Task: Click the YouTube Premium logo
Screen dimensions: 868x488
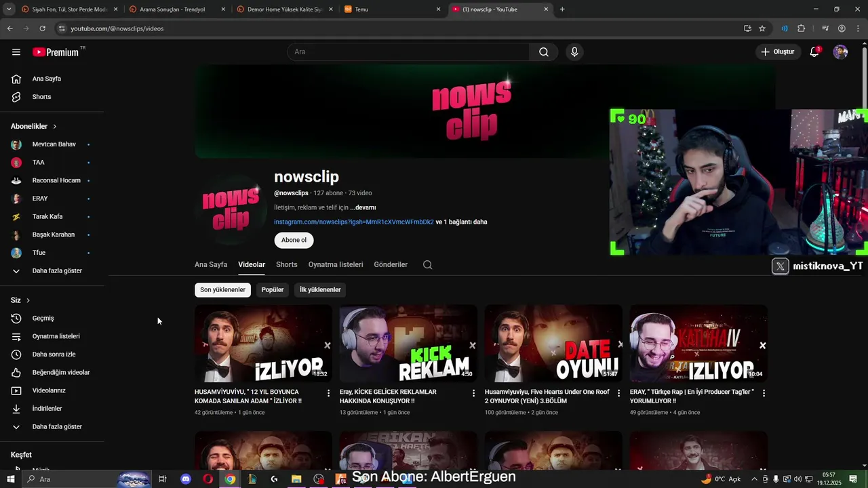Action: click(56, 52)
